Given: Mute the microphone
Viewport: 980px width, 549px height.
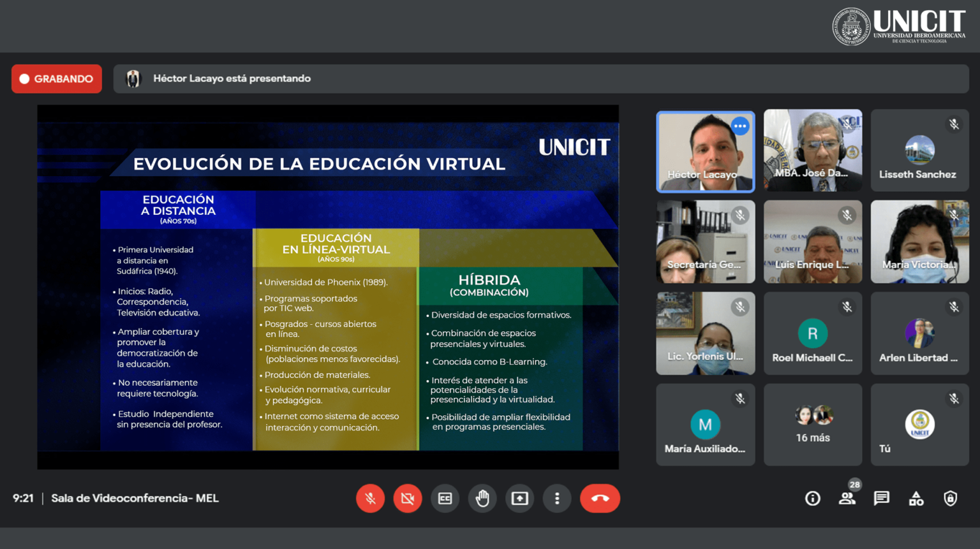Looking at the screenshot, I should [x=371, y=498].
